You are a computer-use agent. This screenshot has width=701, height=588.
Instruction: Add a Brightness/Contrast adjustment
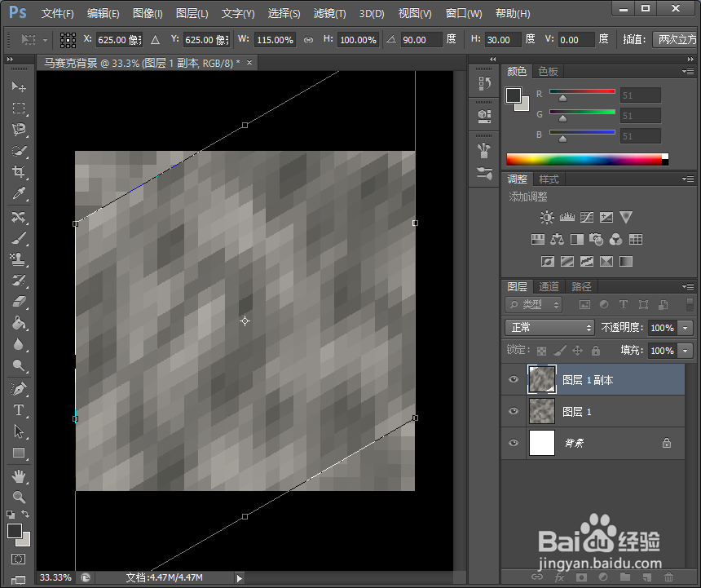(x=547, y=217)
